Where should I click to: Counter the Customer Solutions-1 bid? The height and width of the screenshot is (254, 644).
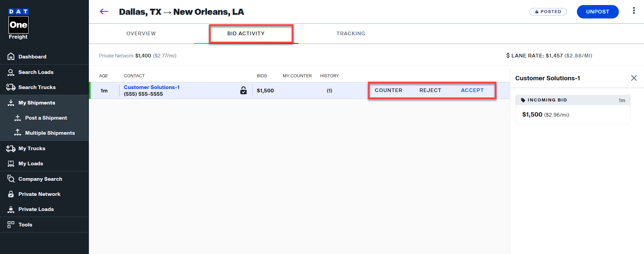point(388,90)
